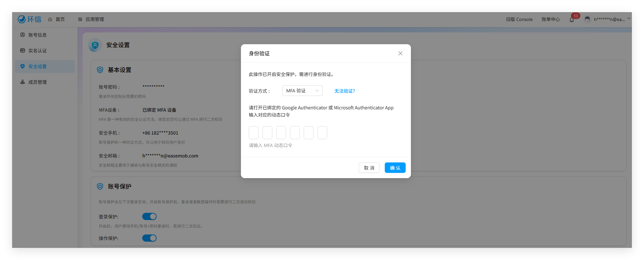This screenshot has width=644, height=260.
Task: Select 账号信息 in the sidebar
Action: pos(37,35)
